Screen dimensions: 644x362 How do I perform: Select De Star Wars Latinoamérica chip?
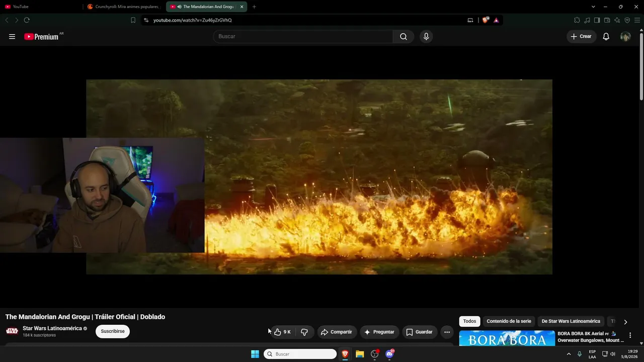[571, 321]
